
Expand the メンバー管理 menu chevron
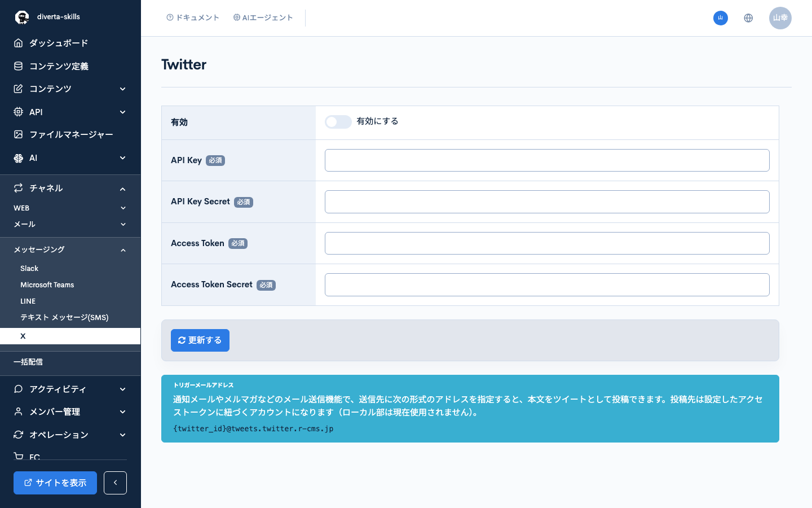point(123,412)
